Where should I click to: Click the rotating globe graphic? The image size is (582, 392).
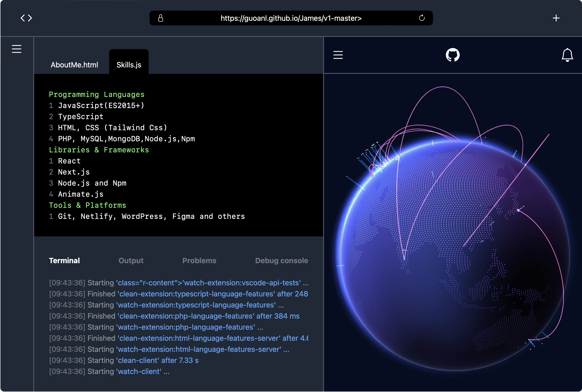pos(452,250)
